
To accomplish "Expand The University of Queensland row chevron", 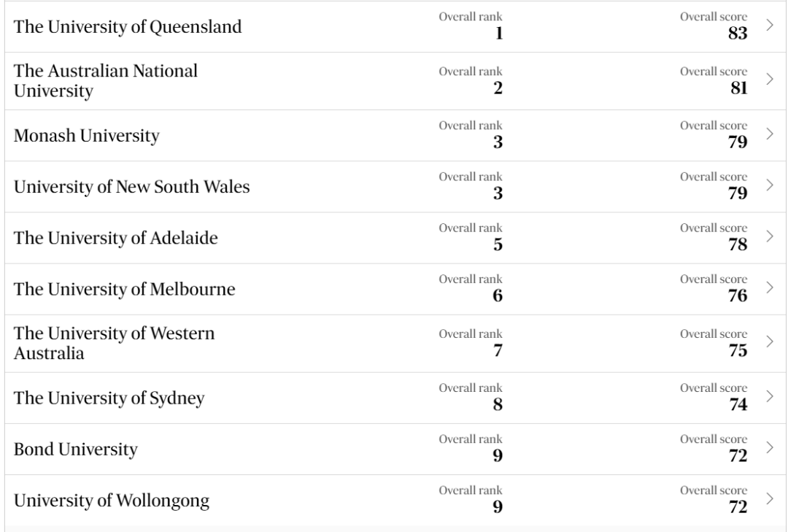I will (x=769, y=26).
